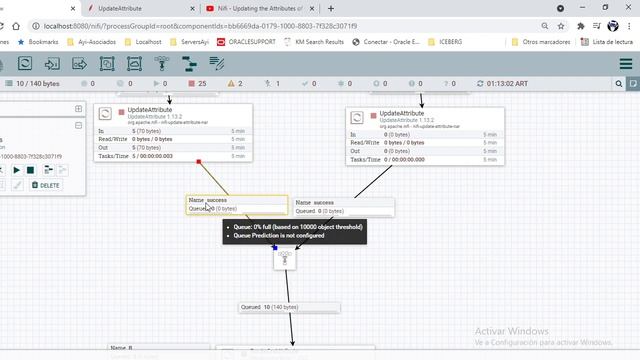Select the left UpdateAttribute processor title

(x=150, y=110)
